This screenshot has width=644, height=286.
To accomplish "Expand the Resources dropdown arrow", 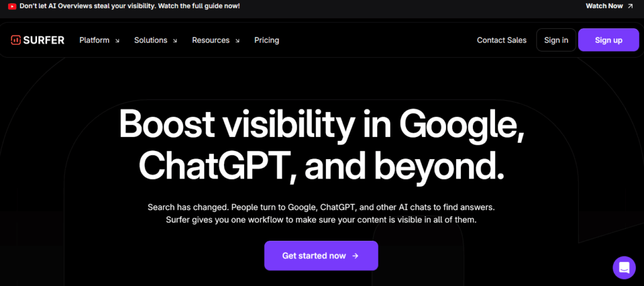I will coord(237,41).
